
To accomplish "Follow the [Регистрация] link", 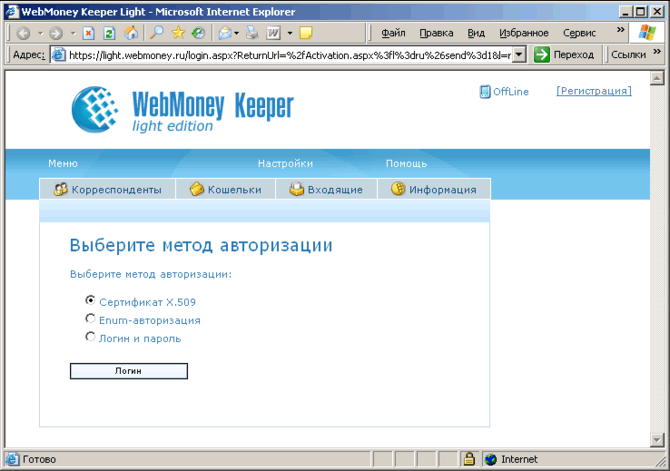I will pyautogui.click(x=594, y=91).
